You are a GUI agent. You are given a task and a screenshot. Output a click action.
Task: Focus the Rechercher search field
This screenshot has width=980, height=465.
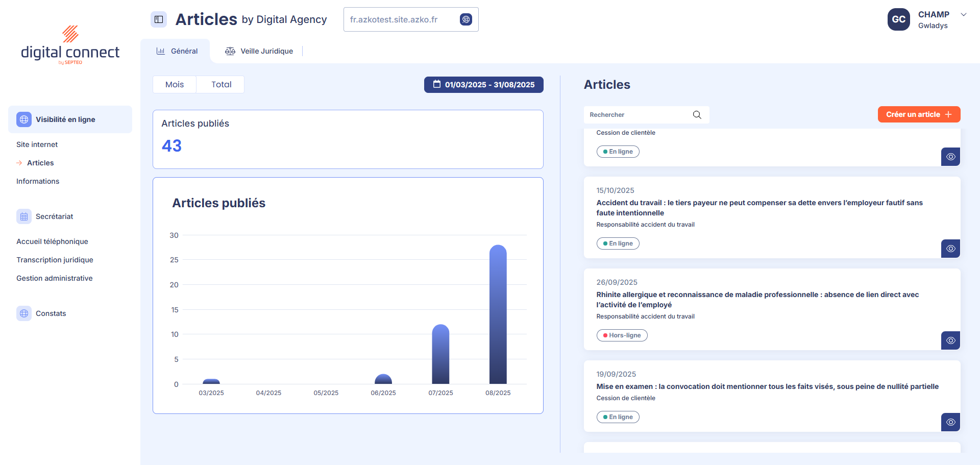point(638,115)
